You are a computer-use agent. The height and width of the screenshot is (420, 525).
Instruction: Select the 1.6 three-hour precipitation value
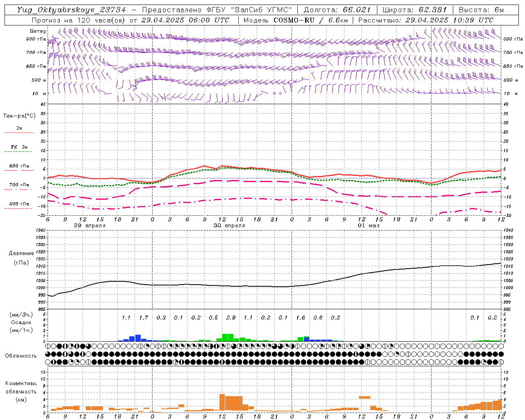(301, 318)
